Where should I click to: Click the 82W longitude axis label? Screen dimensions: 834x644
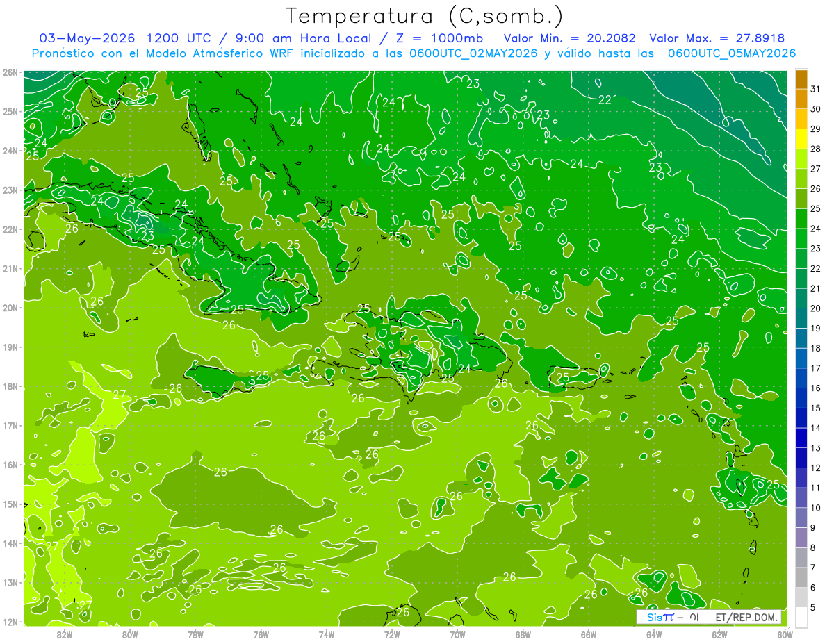[x=65, y=634]
